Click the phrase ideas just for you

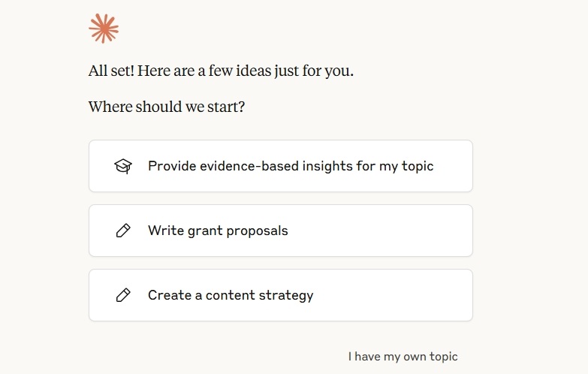294,71
